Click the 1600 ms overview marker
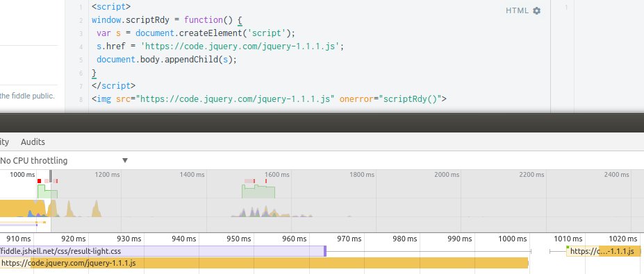The width and height of the screenshot is (644, 274). tap(276, 175)
